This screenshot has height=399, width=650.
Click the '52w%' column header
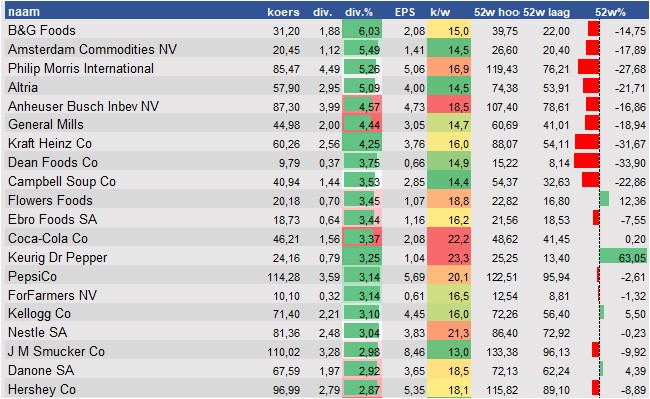[x=610, y=12]
